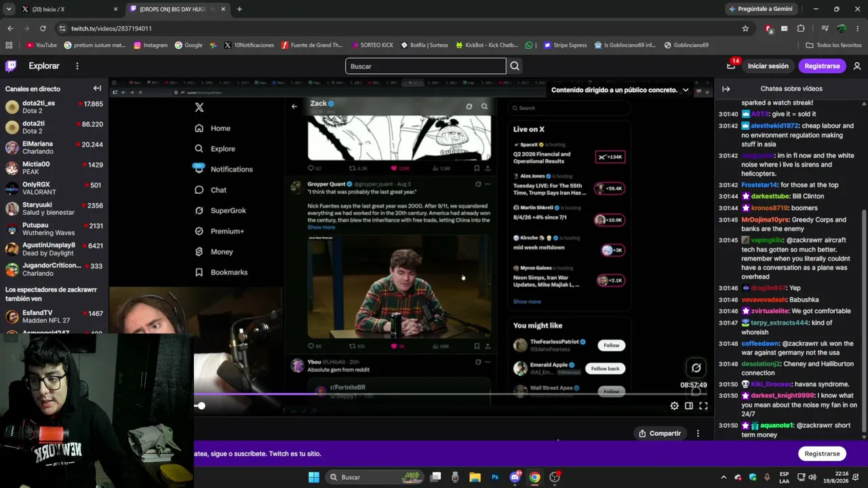Click the Grok icon overlay in the video
This screenshot has height=488, width=868.
coord(696,368)
